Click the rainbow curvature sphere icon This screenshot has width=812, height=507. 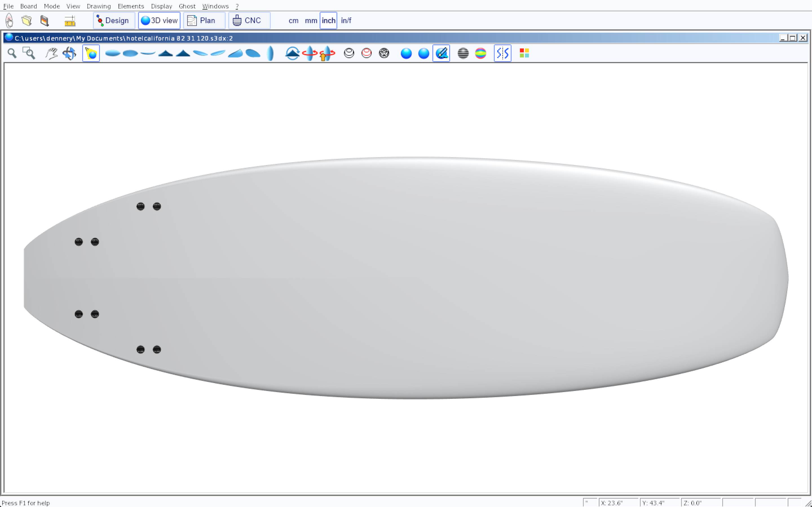pyautogui.click(x=480, y=53)
